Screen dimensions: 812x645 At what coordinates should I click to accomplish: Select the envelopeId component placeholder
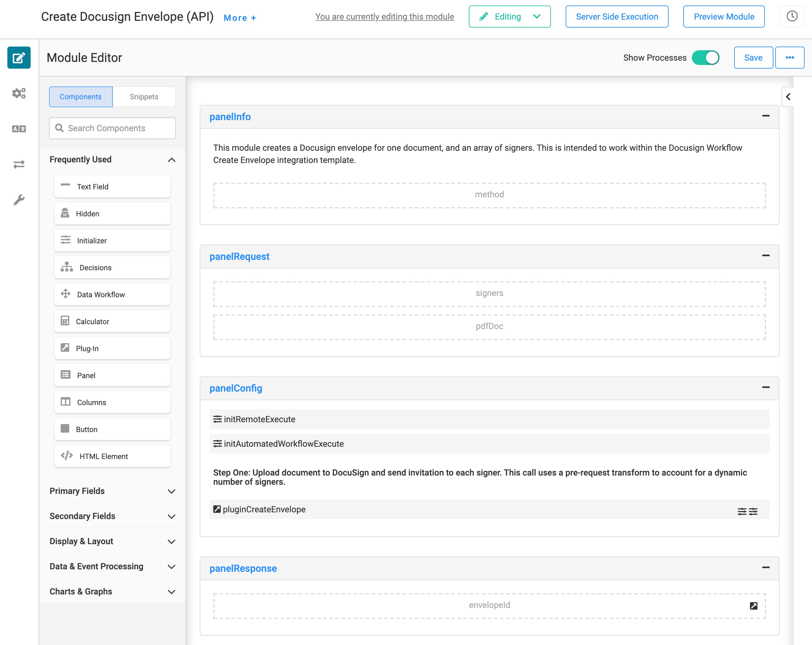tap(489, 606)
